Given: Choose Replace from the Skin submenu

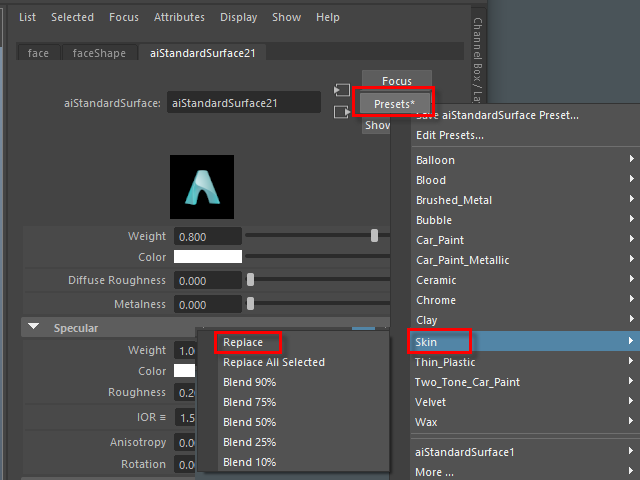Looking at the screenshot, I should [x=243, y=342].
